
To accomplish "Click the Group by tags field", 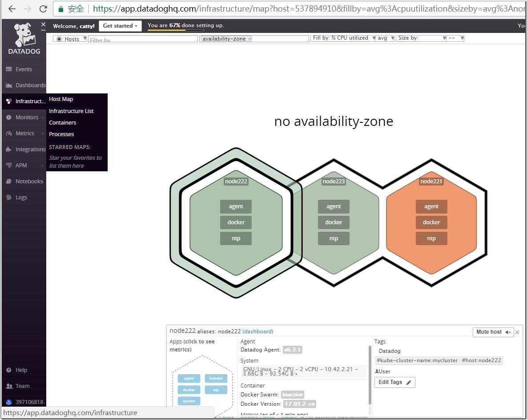I will click(254, 39).
